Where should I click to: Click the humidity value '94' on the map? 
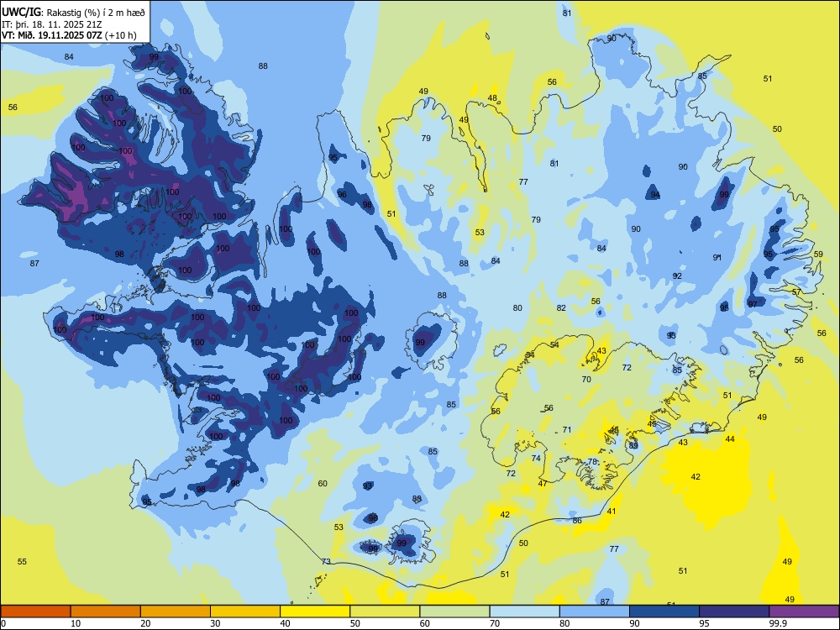(x=655, y=195)
